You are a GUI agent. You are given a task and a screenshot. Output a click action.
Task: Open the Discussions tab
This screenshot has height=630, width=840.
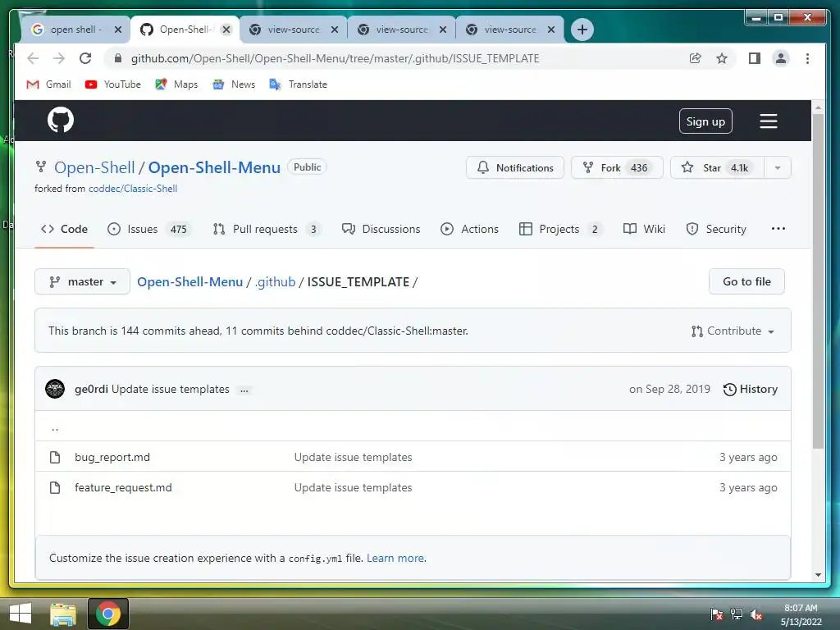pyautogui.click(x=381, y=230)
